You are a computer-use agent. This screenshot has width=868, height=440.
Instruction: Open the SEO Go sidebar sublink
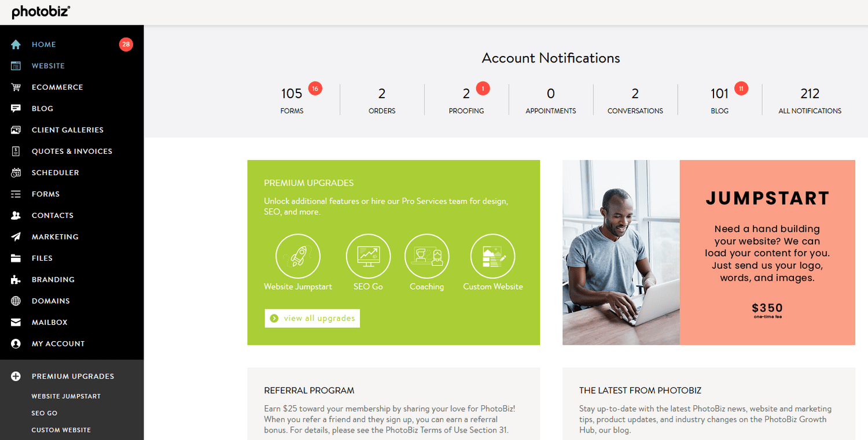(x=45, y=413)
